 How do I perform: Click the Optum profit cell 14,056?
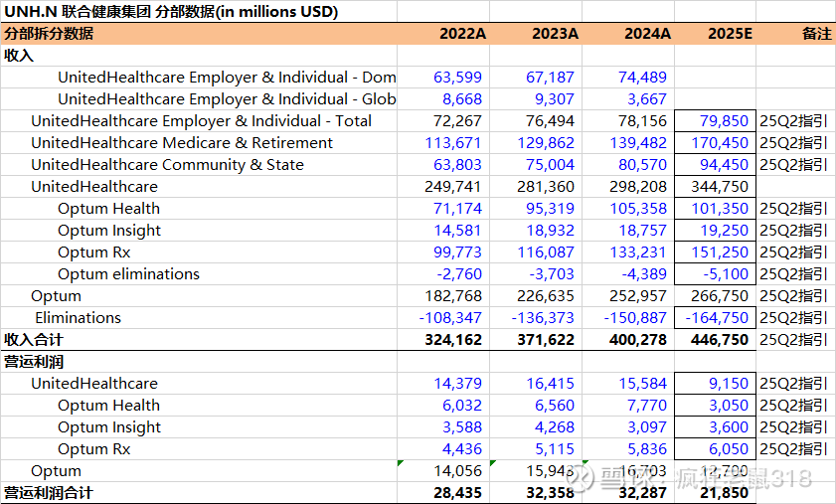457,471
